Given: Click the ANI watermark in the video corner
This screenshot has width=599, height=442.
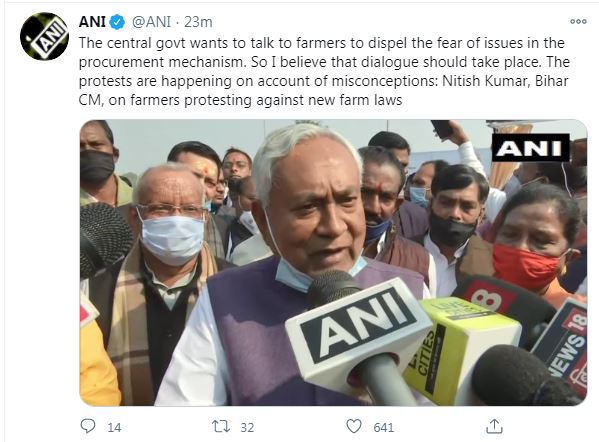Looking at the screenshot, I should pos(530,147).
